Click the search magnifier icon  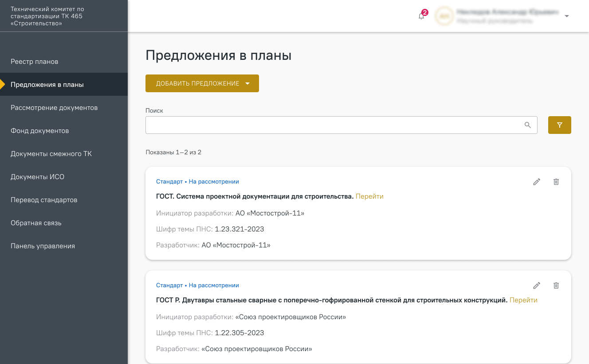pos(527,125)
